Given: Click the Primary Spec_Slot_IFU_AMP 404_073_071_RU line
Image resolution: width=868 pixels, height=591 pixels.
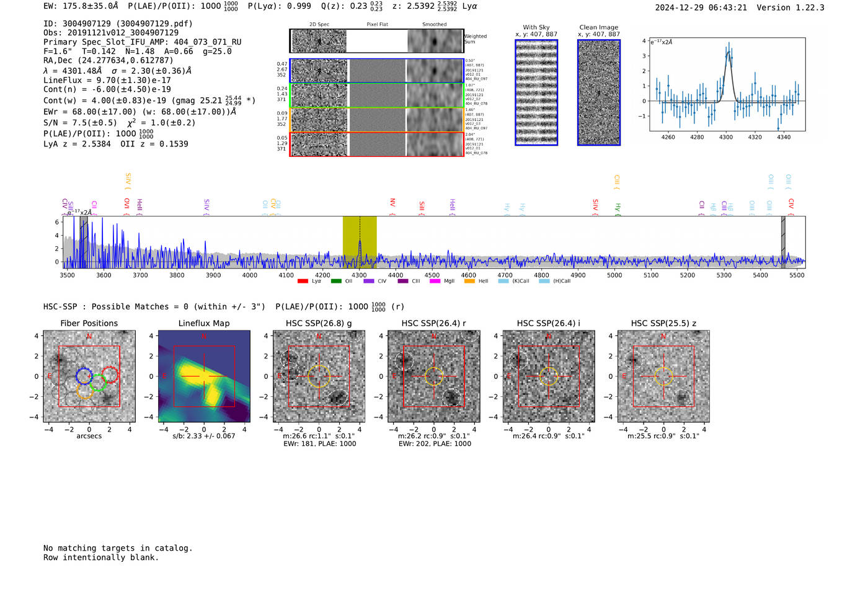Looking at the screenshot, I should click(x=143, y=42).
